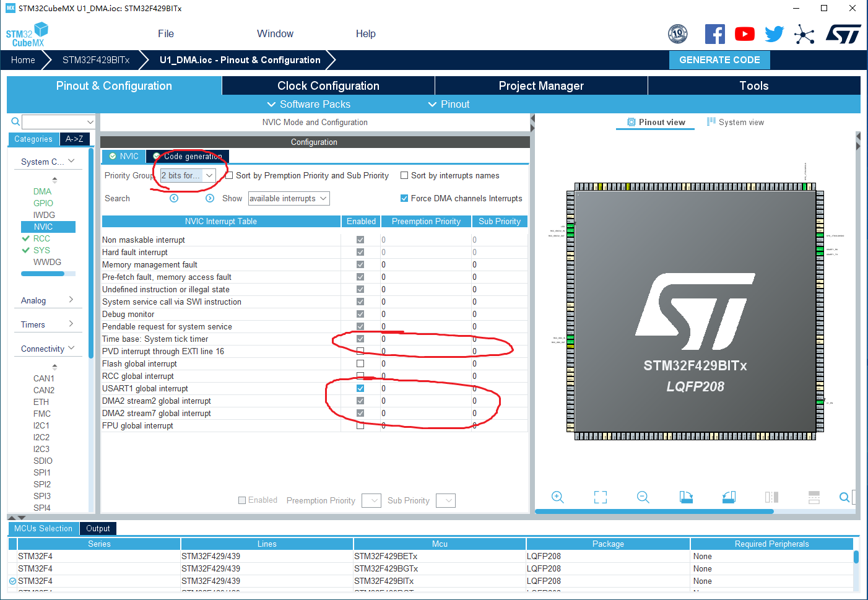Enable the FPU global interrupt
The height and width of the screenshot is (600, 868).
[360, 425]
